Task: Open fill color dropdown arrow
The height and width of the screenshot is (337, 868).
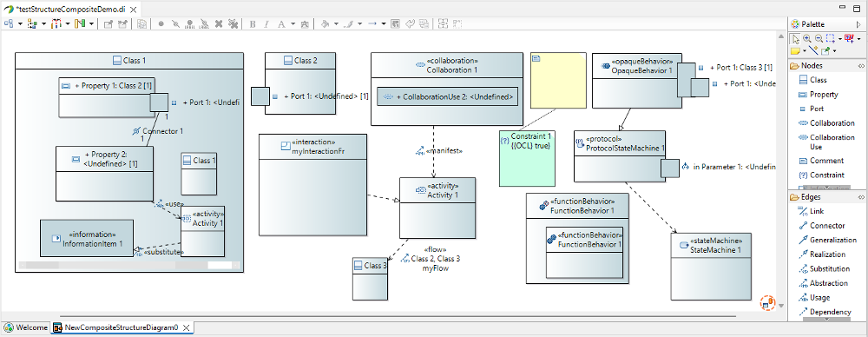Action: (336, 23)
